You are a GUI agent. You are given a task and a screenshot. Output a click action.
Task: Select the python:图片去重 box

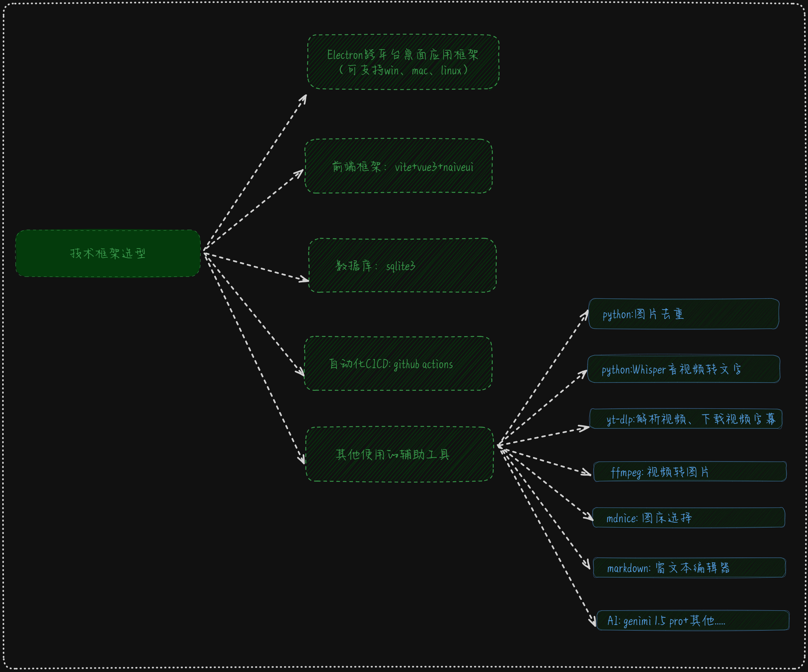tap(684, 314)
